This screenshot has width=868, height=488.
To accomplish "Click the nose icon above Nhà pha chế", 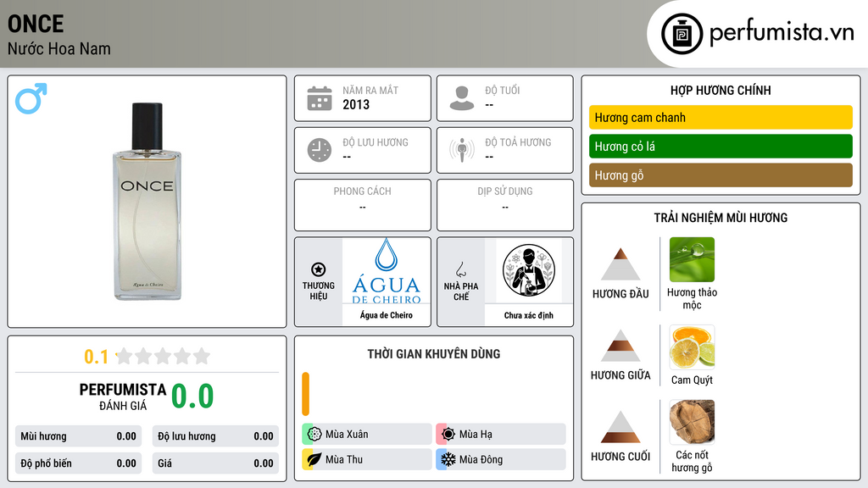I will tap(460, 269).
